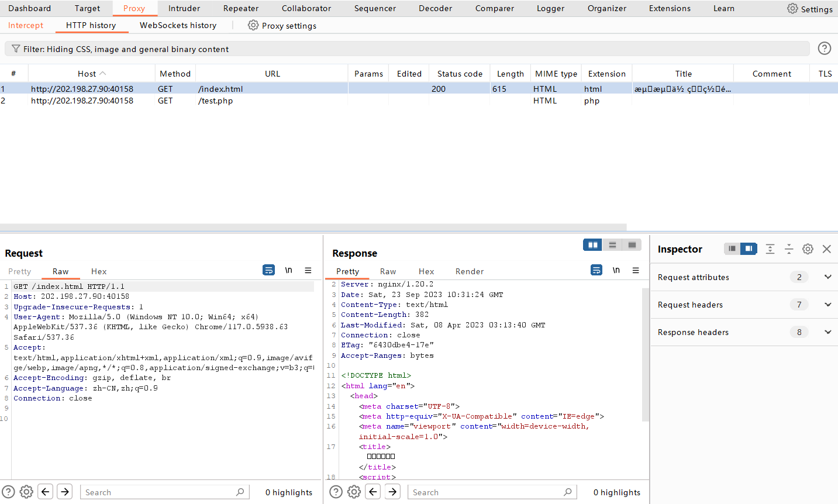The width and height of the screenshot is (838, 504).
Task: Select the Response Hex view tab
Action: pyautogui.click(x=426, y=271)
